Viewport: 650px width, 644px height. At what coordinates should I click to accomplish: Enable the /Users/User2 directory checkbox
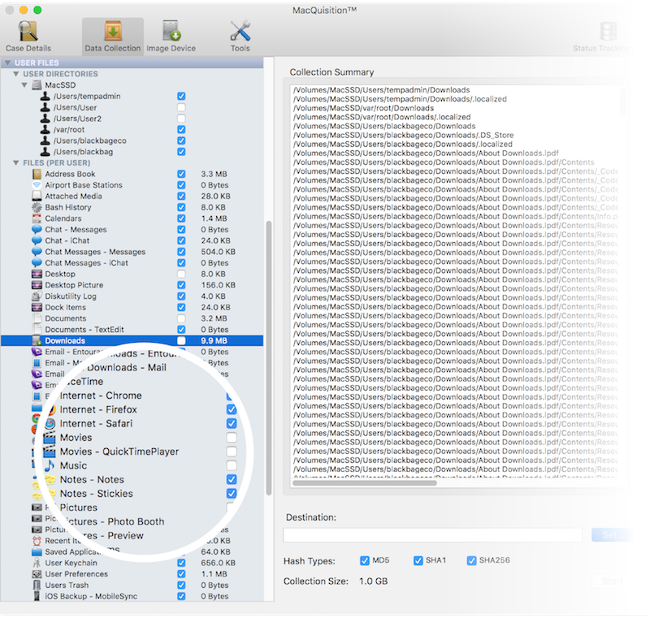pos(181,119)
